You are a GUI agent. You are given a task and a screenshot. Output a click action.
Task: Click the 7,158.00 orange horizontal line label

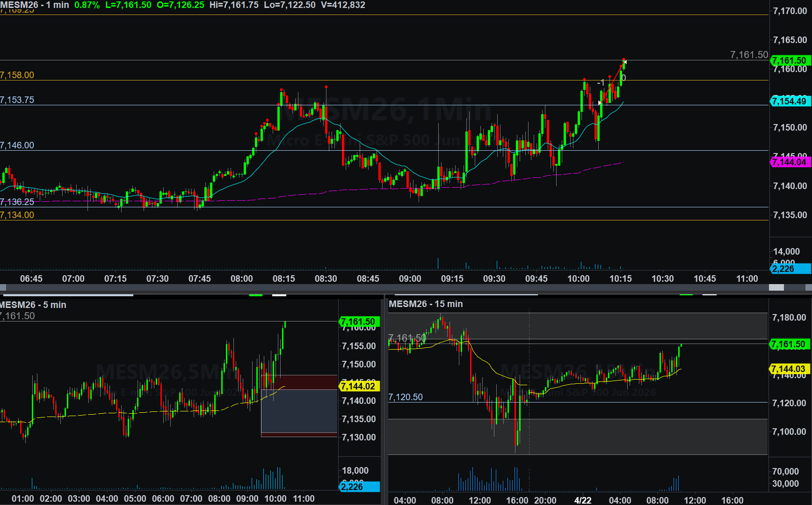coord(17,75)
